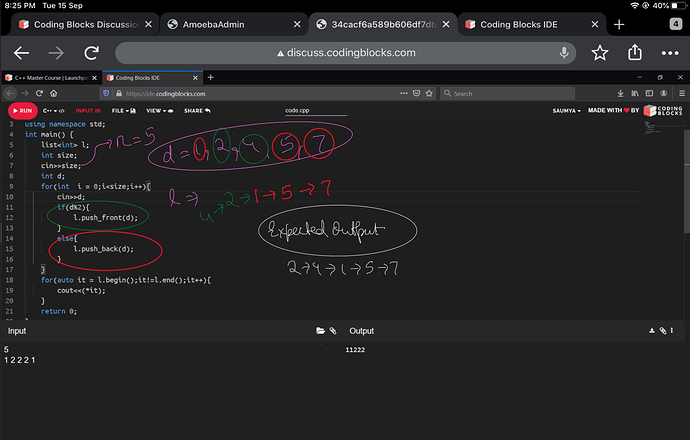
Task: Open the Firefox hamburger menu
Action: tap(682, 93)
